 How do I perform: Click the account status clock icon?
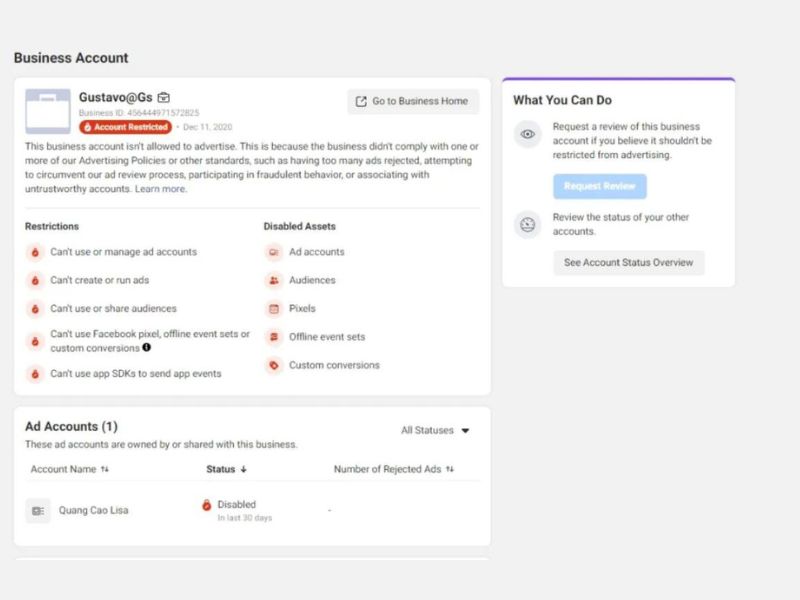[528, 224]
